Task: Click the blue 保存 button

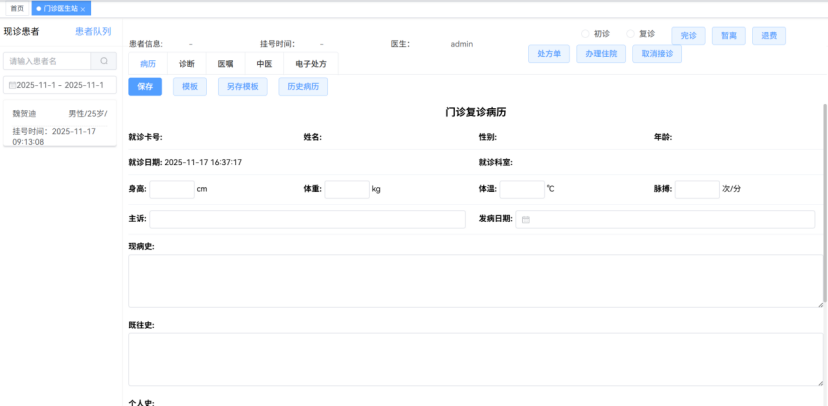Action: 145,87
